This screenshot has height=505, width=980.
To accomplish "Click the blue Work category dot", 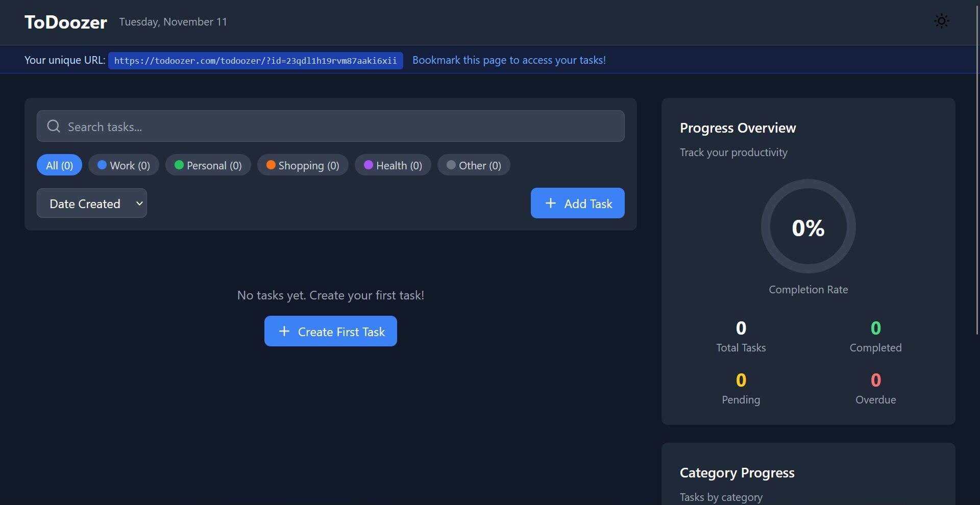I will tap(102, 165).
